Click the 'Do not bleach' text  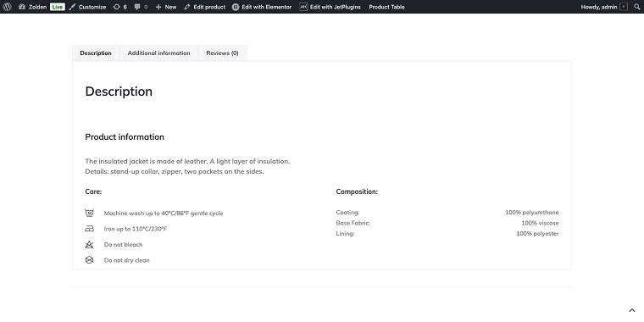[123, 244]
